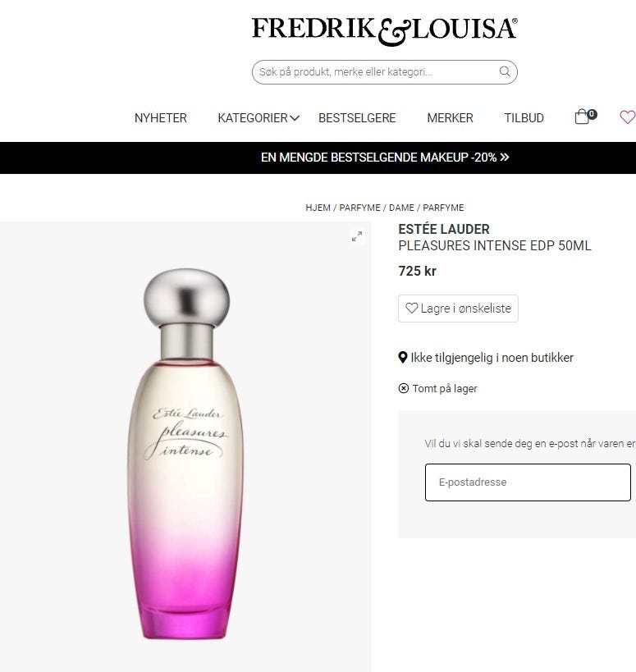Click the heart icon in Lagre i ønskeliste
This screenshot has height=672, width=636.
point(411,309)
